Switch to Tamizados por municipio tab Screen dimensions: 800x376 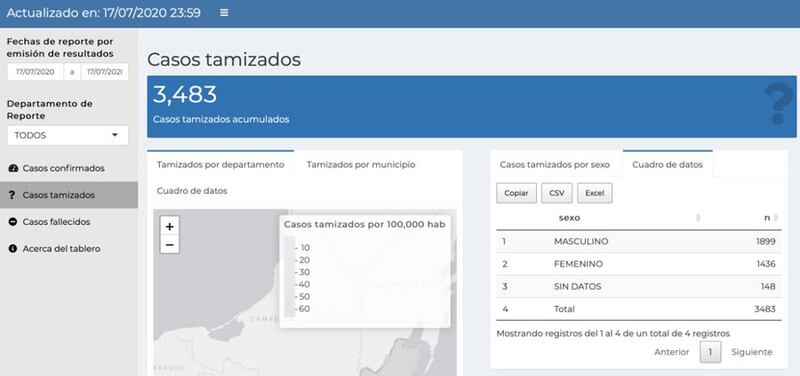361,165
